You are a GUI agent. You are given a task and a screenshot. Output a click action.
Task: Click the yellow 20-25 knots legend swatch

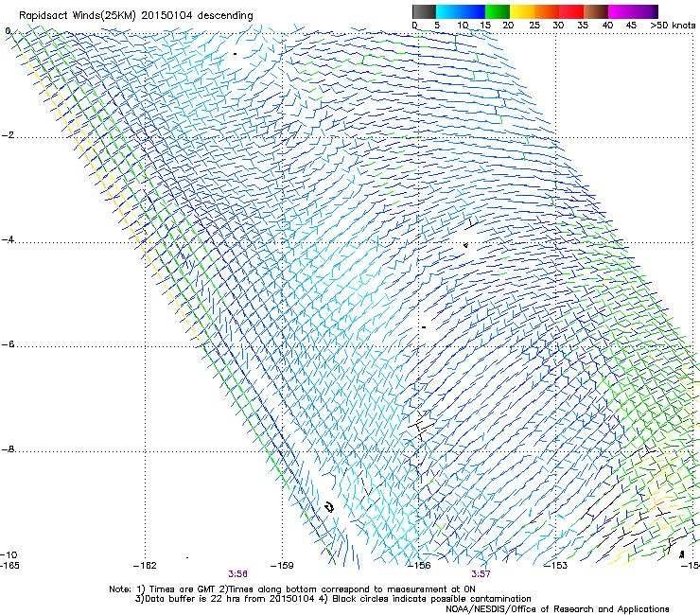click(522, 11)
